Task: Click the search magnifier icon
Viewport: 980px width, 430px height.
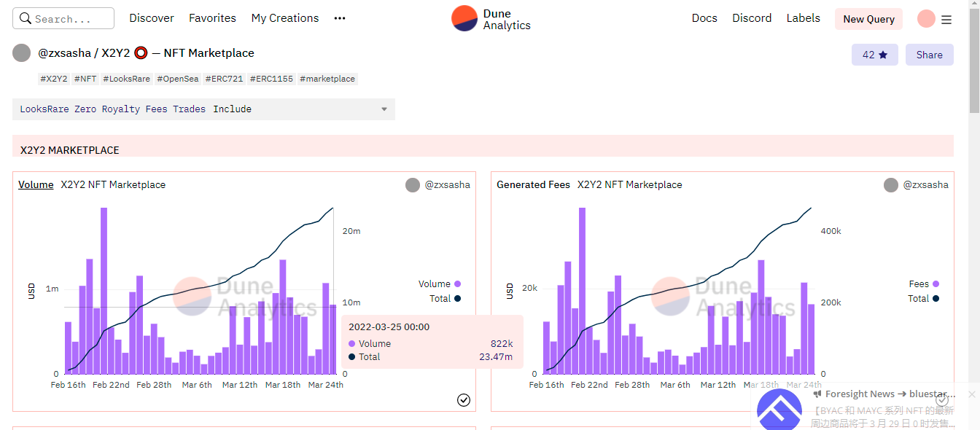Action: 26,19
